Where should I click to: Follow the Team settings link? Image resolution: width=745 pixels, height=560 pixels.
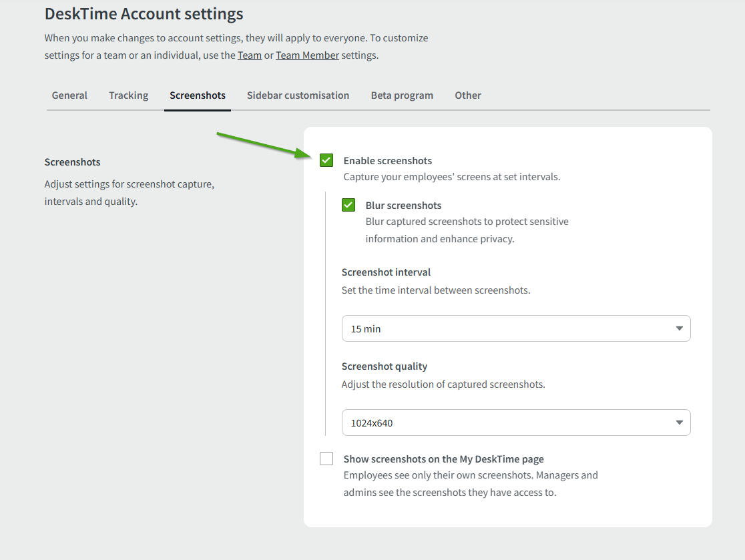249,55
